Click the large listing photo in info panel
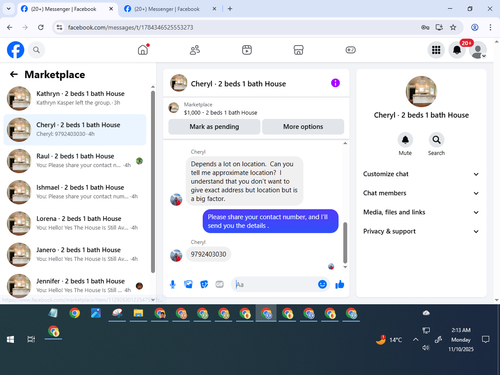 tap(421, 91)
